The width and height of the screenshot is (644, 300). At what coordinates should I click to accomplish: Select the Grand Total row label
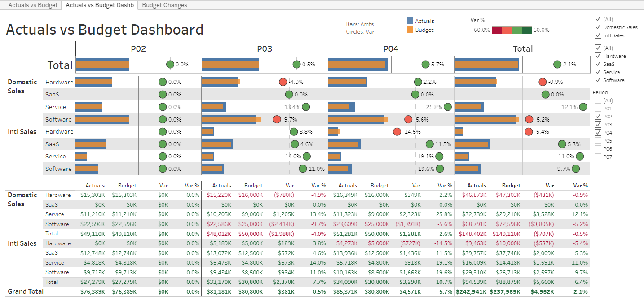[26, 291]
